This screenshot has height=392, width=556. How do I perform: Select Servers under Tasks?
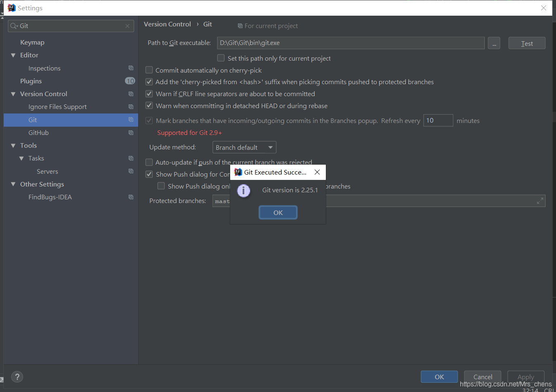coord(47,171)
